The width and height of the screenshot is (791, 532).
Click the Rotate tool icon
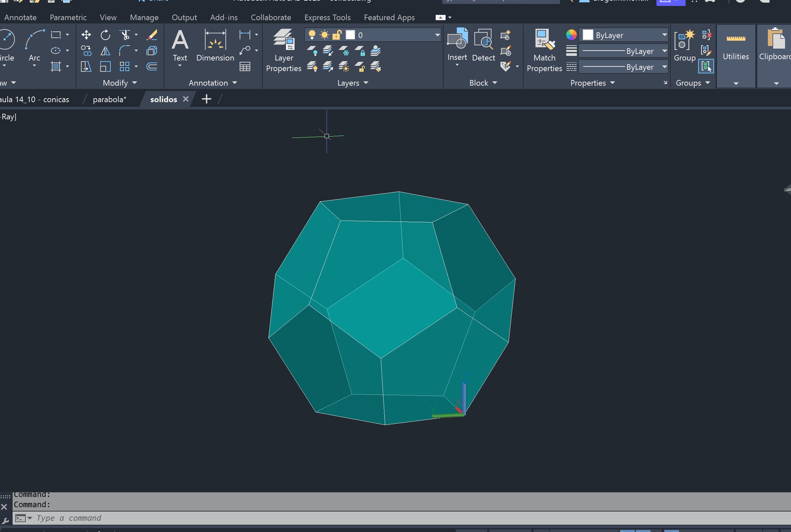(105, 35)
